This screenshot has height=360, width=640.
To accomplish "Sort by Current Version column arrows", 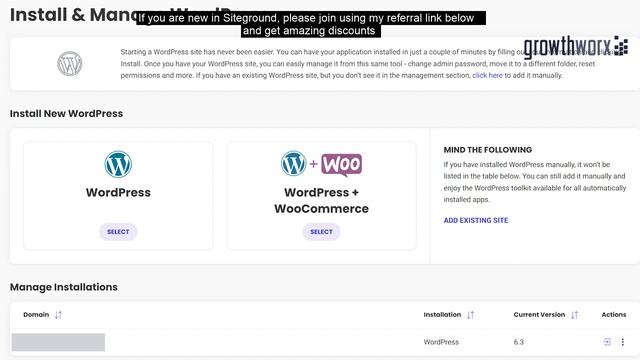I will 575,315.
